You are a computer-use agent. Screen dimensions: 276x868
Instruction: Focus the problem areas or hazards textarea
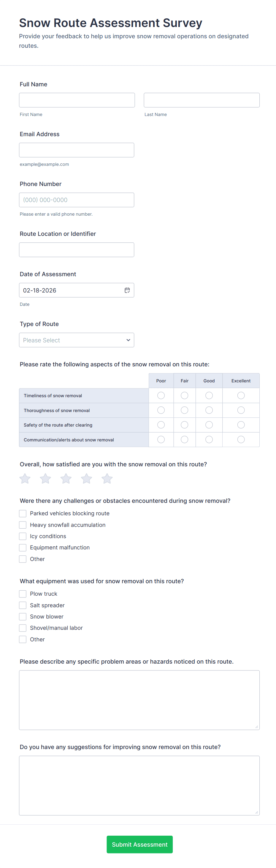pyautogui.click(x=139, y=700)
